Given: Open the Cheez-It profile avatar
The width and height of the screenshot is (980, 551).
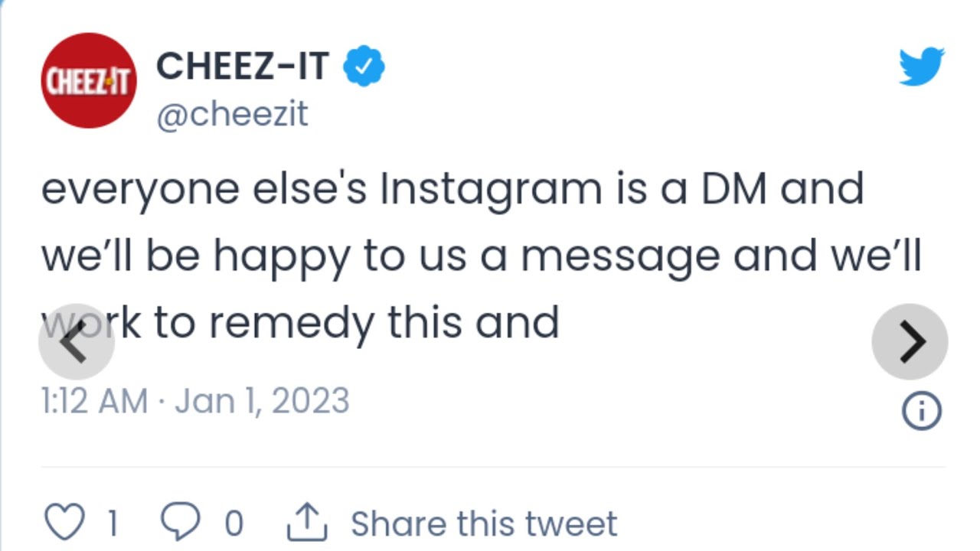Looking at the screenshot, I should [89, 80].
